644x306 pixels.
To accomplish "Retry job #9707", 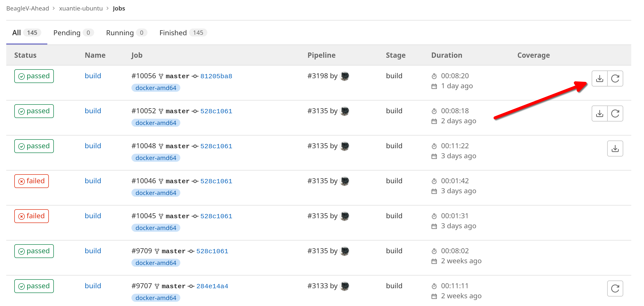I will coord(615,288).
